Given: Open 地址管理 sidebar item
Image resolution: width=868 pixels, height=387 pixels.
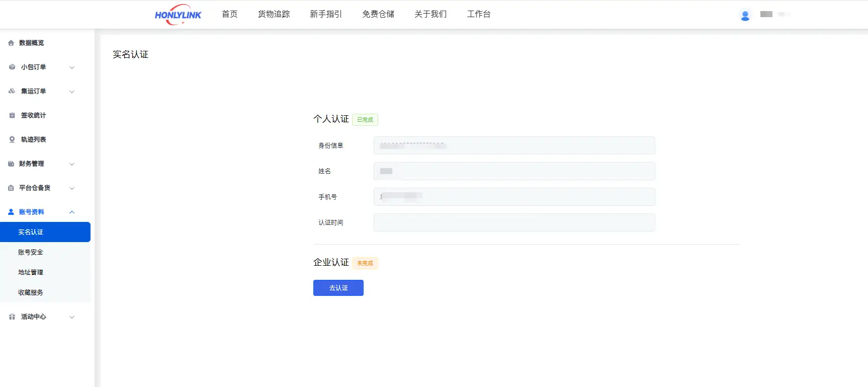Looking at the screenshot, I should coord(31,272).
